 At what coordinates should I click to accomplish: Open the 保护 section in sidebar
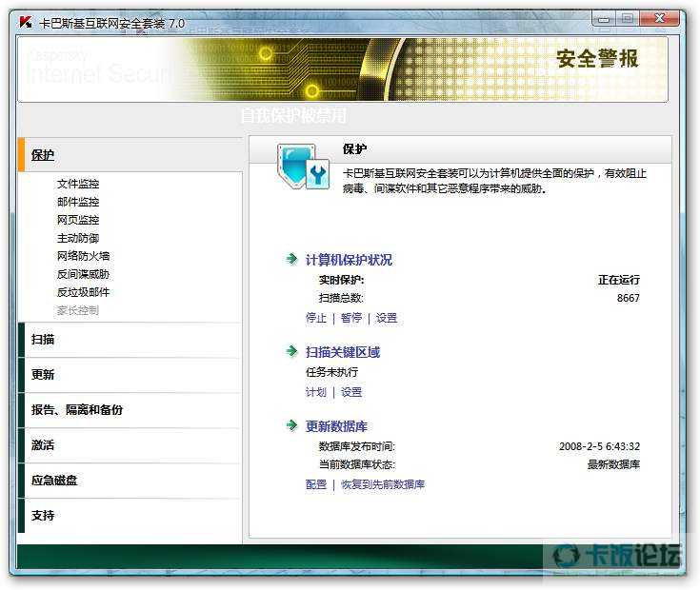click(130, 155)
